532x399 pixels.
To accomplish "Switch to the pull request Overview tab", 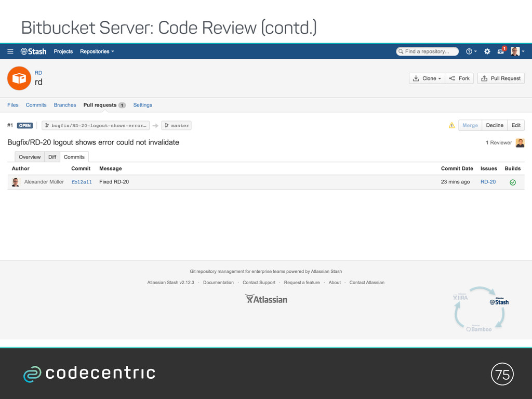I will [30, 157].
